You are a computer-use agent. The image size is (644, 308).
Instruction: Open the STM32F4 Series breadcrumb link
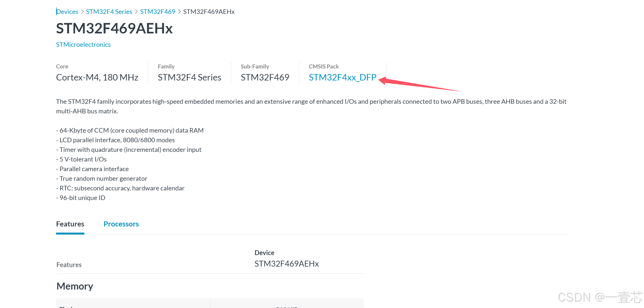tap(109, 12)
